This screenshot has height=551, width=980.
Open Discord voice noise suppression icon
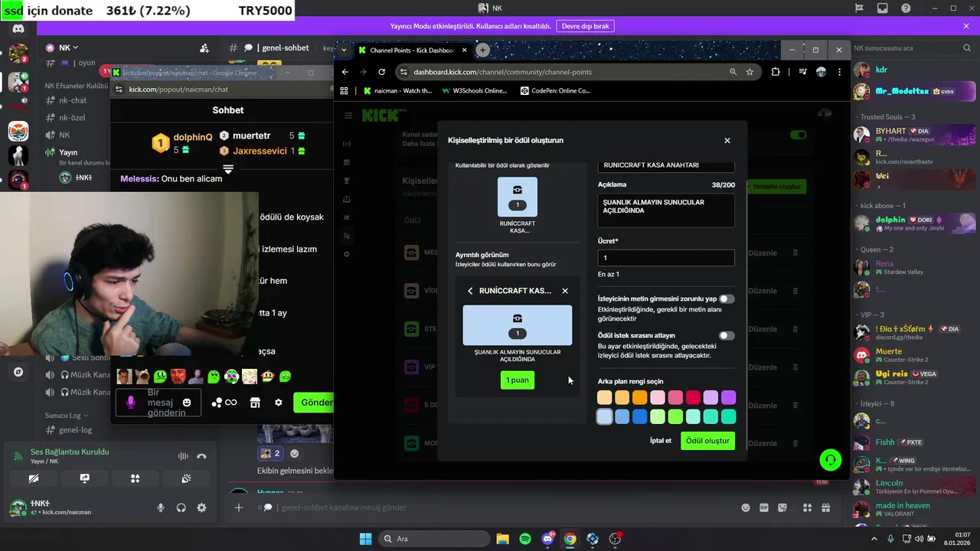[x=183, y=456]
